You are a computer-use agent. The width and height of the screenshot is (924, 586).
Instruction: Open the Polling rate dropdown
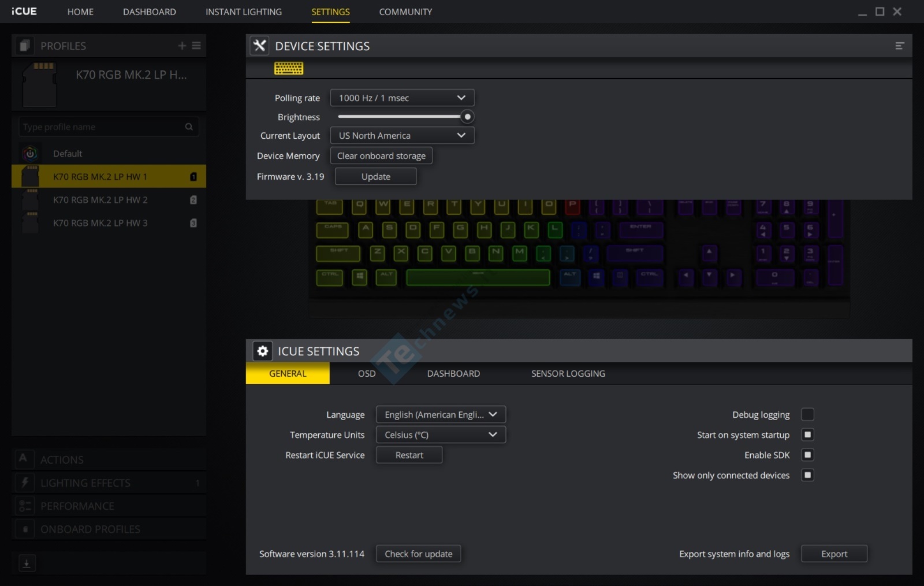coord(402,98)
